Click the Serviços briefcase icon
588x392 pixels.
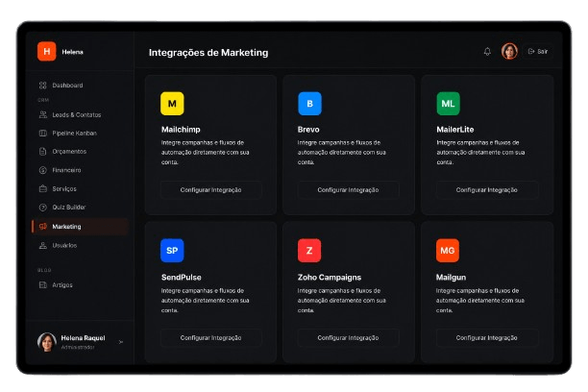click(42, 188)
